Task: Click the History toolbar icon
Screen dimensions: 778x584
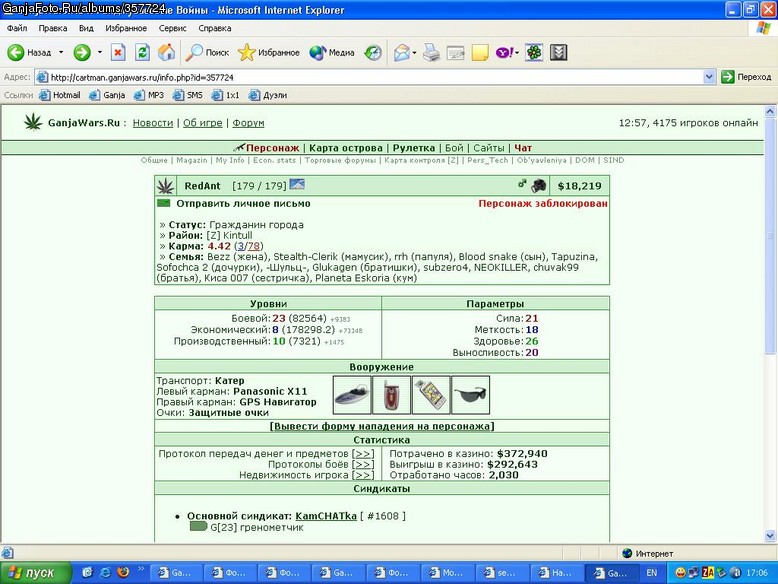Action: (x=373, y=52)
